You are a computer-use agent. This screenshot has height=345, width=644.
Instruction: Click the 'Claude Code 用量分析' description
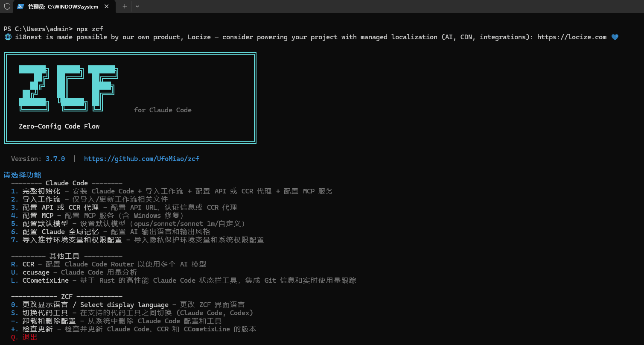pos(99,272)
